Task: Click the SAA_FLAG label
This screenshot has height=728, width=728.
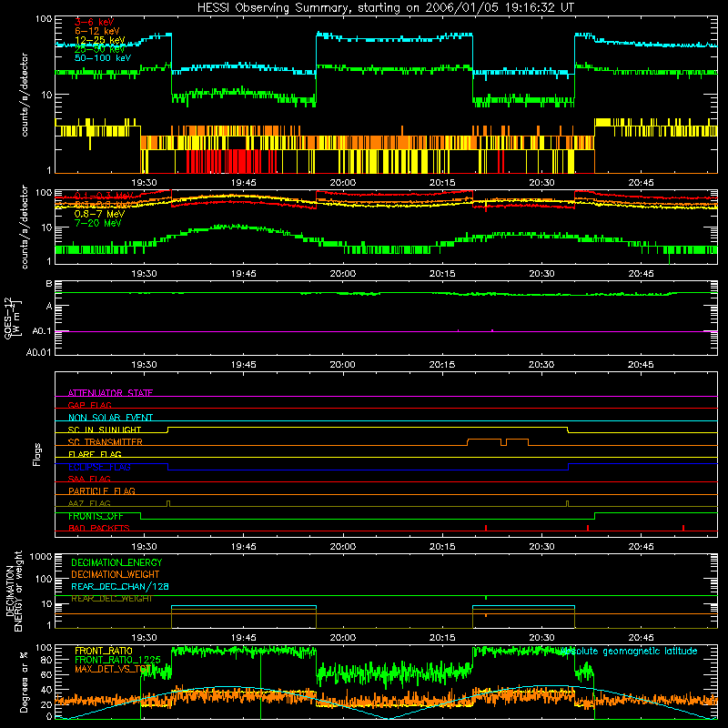Action: tap(89, 479)
